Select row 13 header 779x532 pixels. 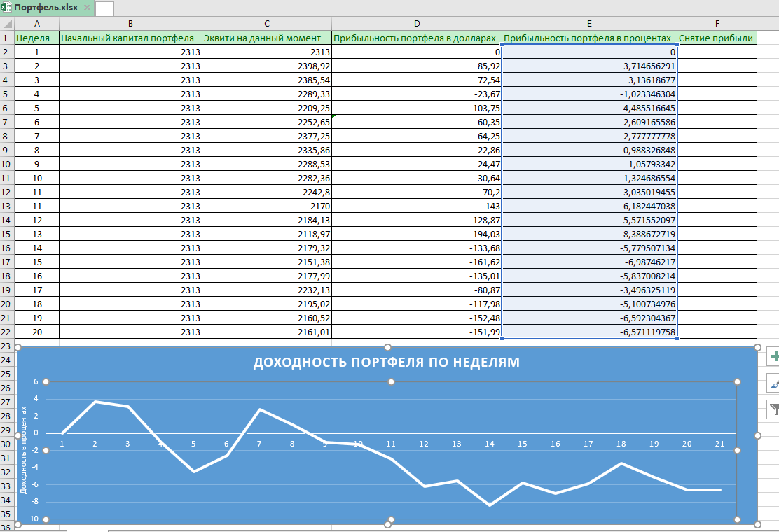point(6,206)
